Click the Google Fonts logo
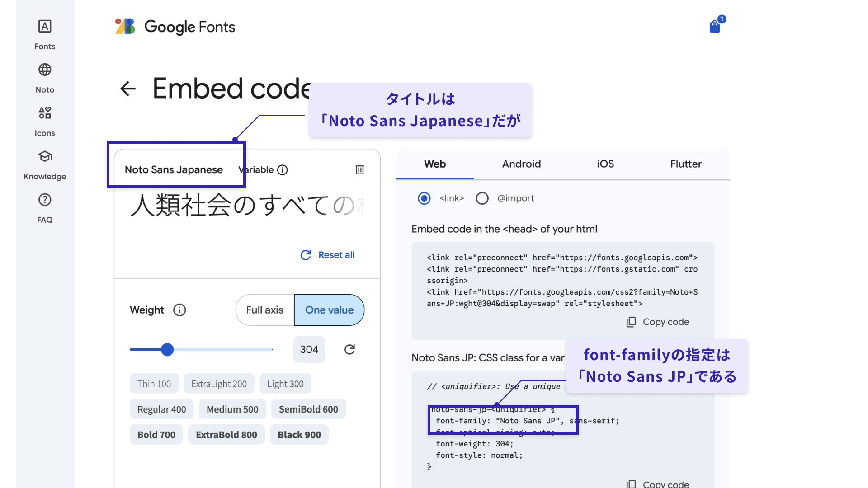868x488 pixels. 175,27
